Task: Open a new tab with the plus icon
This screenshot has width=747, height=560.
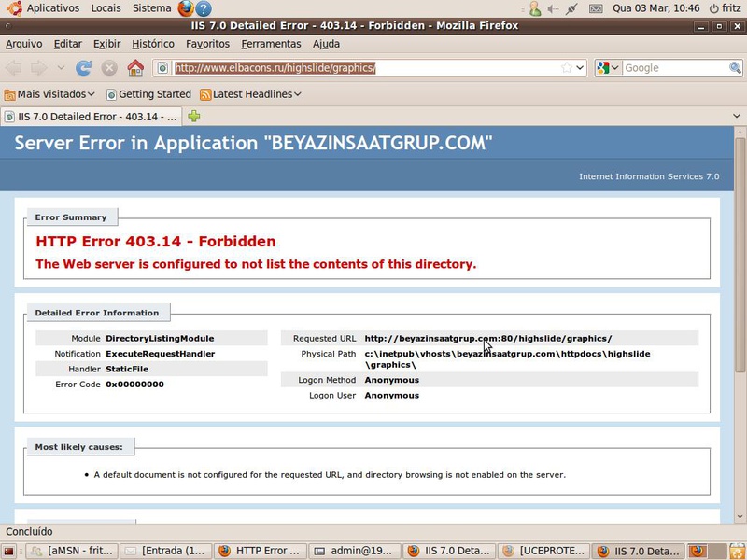Action: [x=194, y=116]
